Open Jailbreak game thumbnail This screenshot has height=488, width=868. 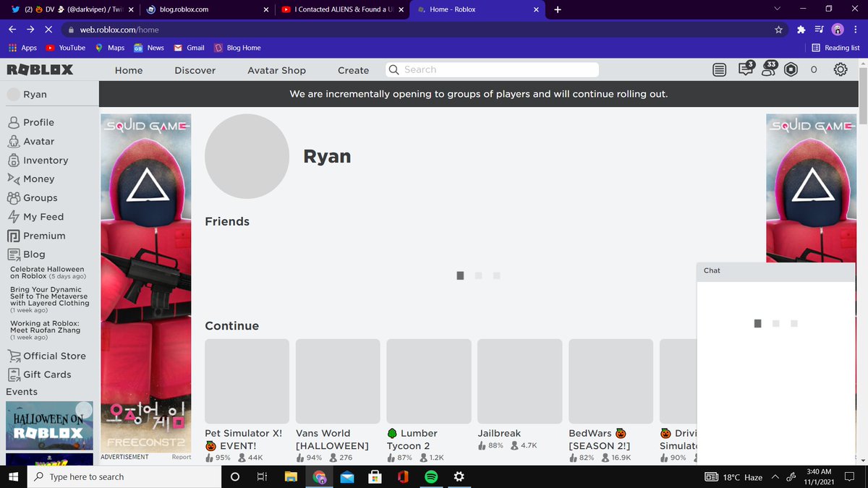tap(519, 380)
